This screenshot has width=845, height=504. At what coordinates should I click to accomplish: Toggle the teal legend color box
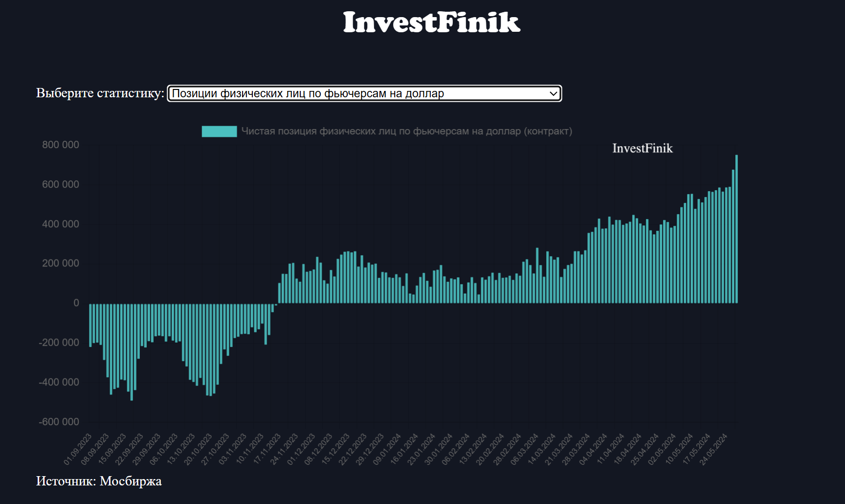click(x=219, y=131)
